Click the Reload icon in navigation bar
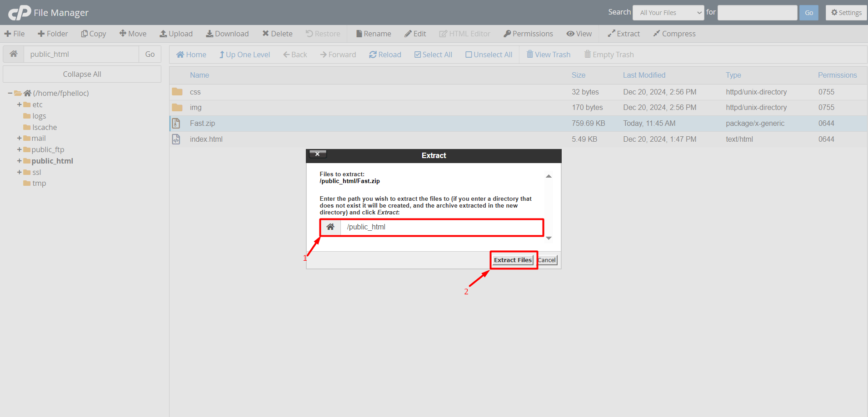This screenshot has width=868, height=417. click(x=373, y=55)
